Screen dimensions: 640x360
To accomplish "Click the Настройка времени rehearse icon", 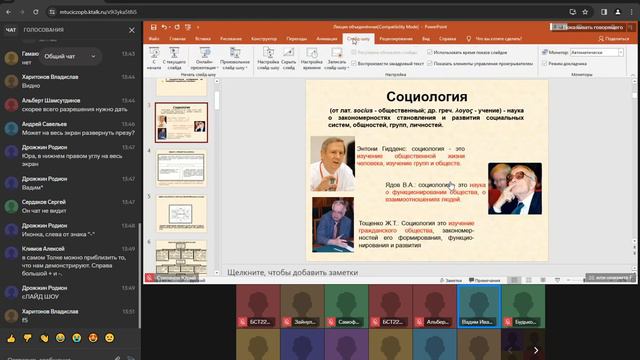I will (311, 58).
